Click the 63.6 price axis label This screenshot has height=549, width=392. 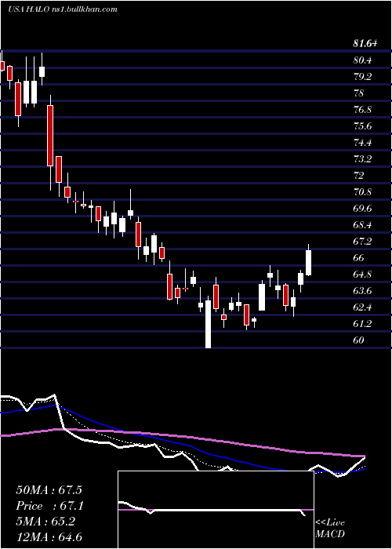pyautogui.click(x=362, y=291)
